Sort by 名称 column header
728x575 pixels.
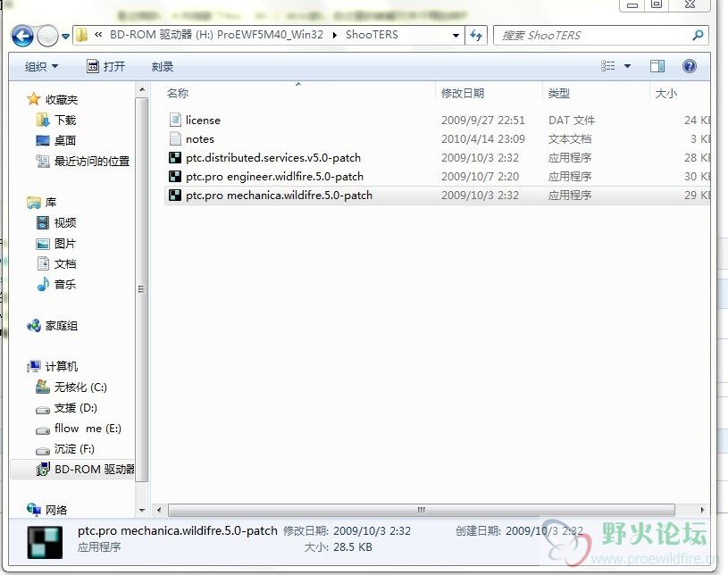[x=178, y=93]
